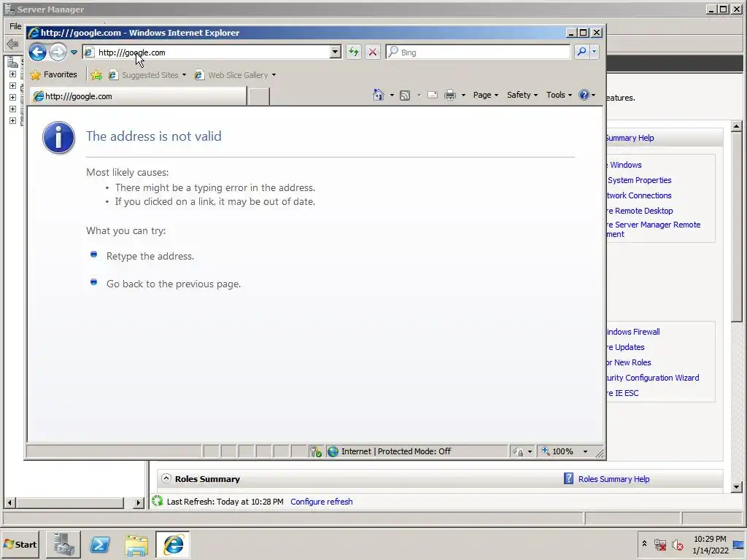Screen dimensions: 747x560
Task: Click the Updates link in Server Manager
Action: point(625,347)
